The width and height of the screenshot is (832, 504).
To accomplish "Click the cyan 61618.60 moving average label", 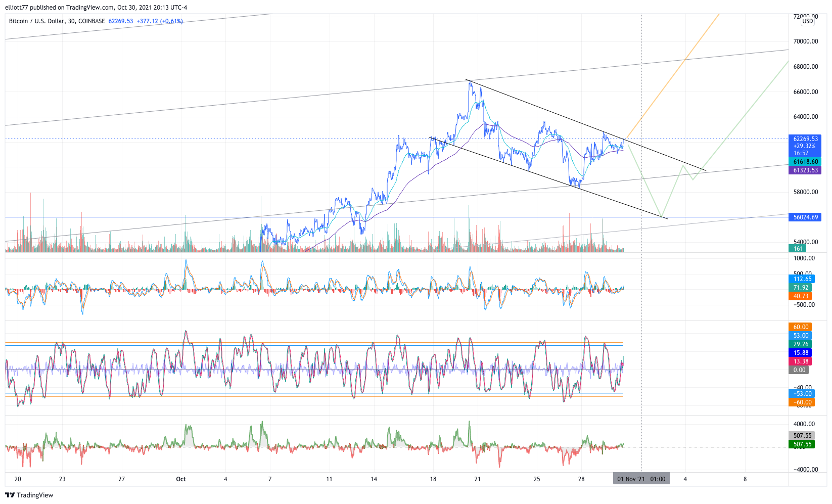I will click(x=805, y=162).
